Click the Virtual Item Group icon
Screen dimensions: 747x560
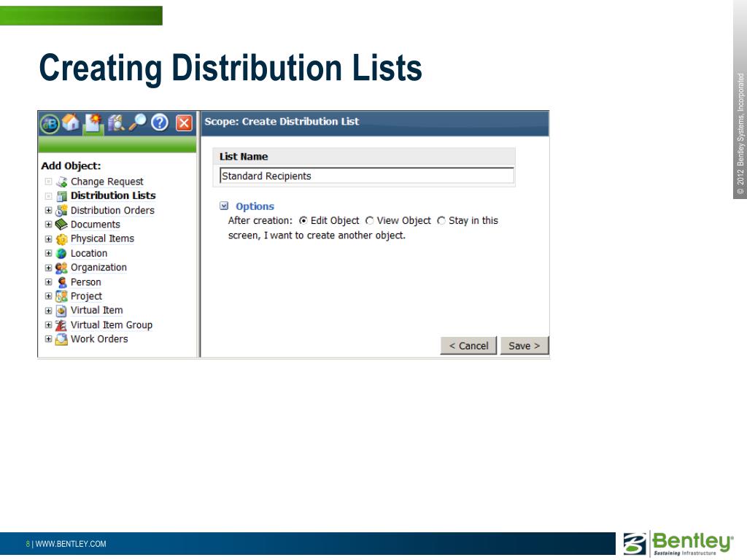point(61,325)
